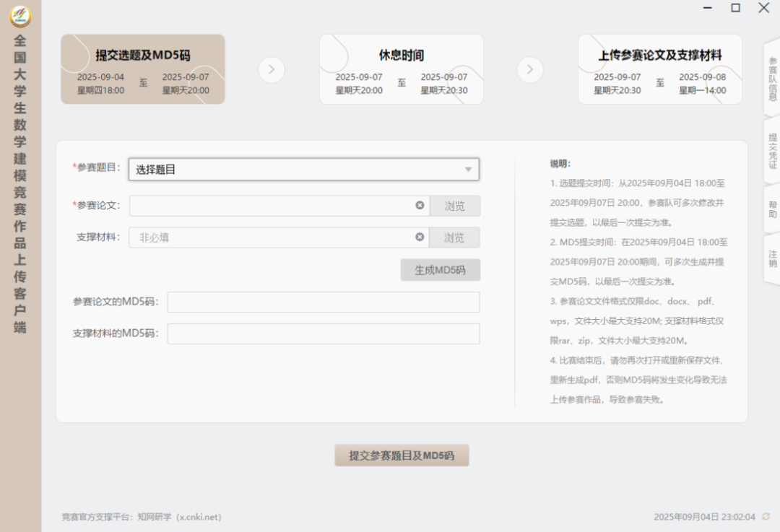Browse for the 参赛论文 file

coord(455,206)
